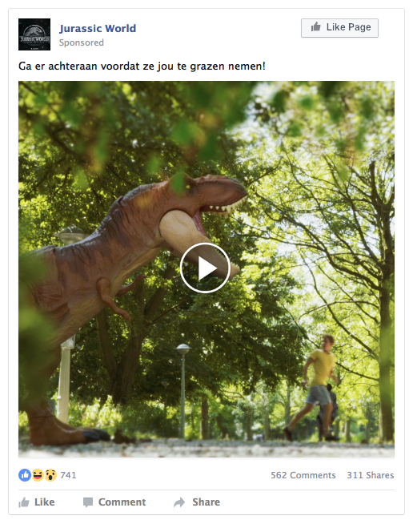Click the Jurassic World profile picture
This screenshot has height=532, width=413.
[34, 34]
